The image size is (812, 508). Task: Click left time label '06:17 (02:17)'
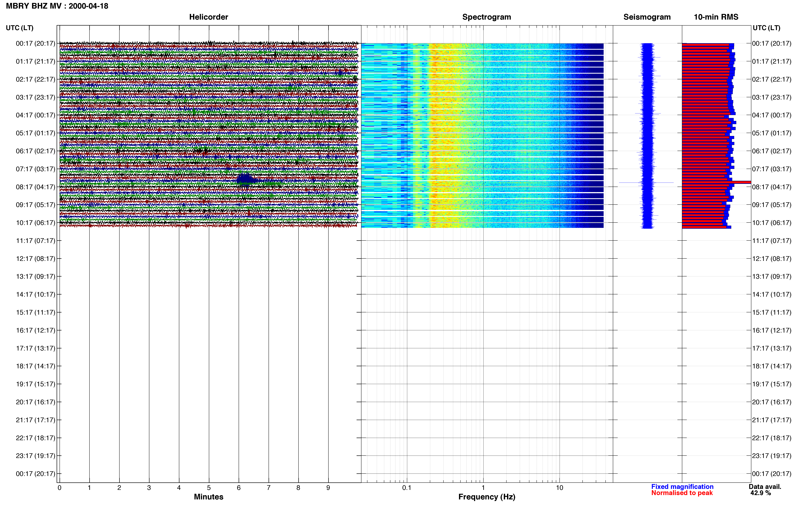tap(35, 151)
